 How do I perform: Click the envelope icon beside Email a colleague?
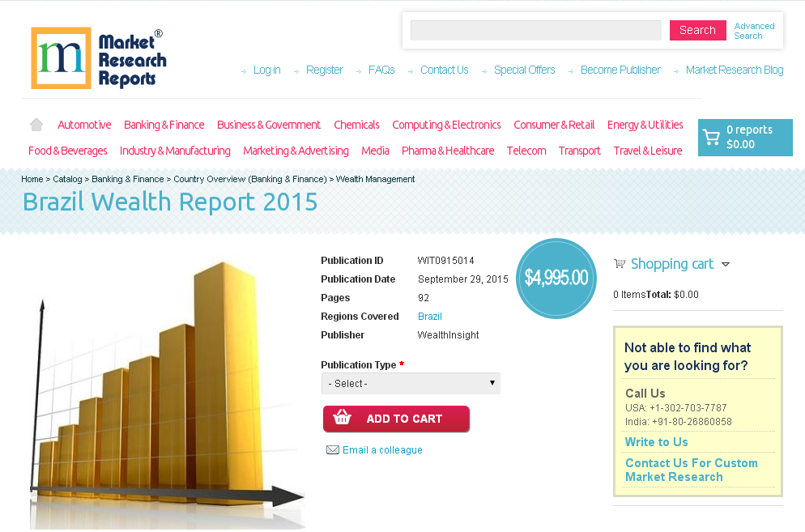click(333, 450)
